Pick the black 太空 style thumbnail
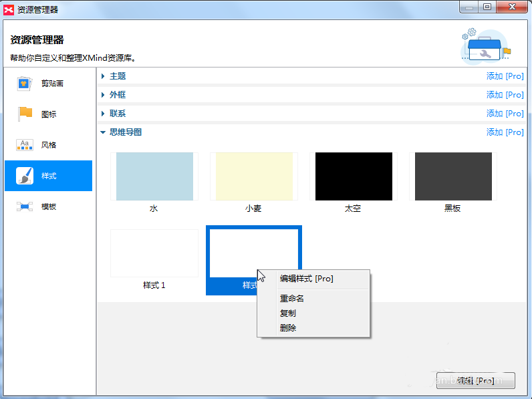The height and width of the screenshot is (399, 532). click(353, 176)
